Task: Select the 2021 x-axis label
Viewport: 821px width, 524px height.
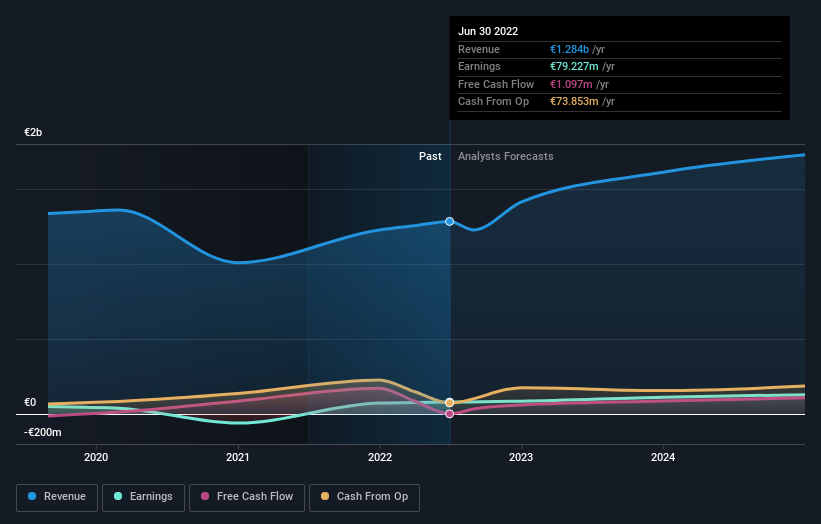Action: tap(238, 458)
